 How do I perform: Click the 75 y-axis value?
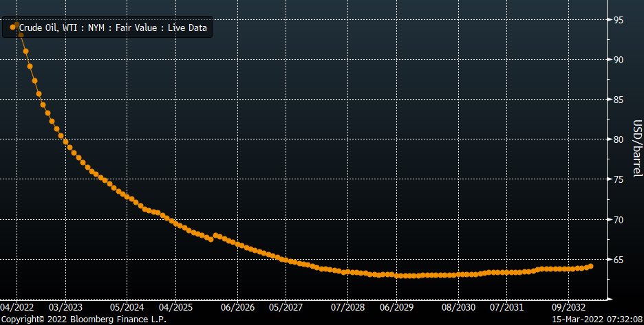pyautogui.click(x=618, y=180)
